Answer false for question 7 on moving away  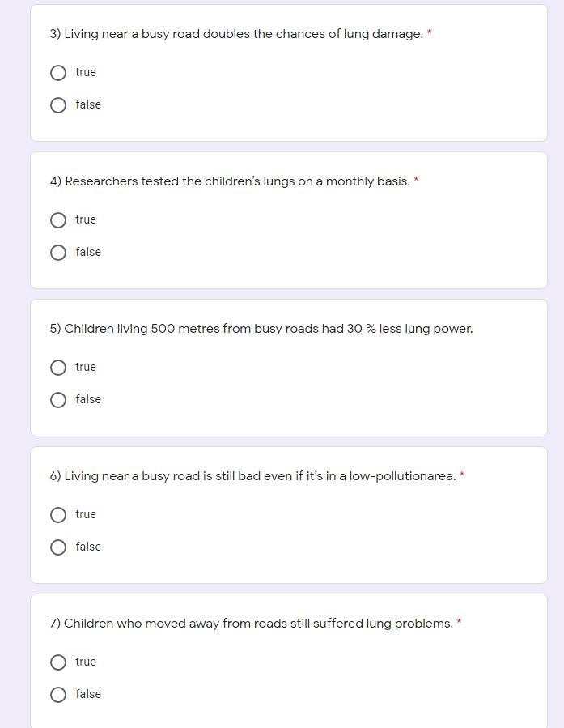coord(58,695)
